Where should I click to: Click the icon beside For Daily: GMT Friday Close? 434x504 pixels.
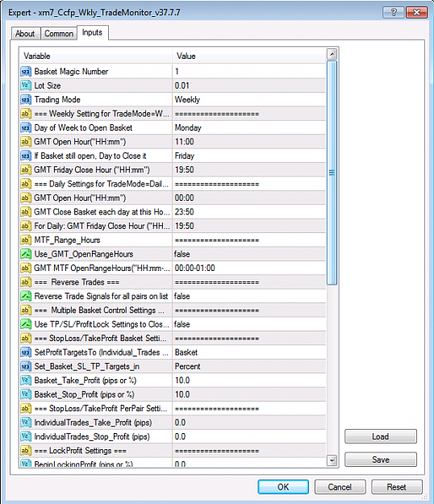[x=26, y=226]
